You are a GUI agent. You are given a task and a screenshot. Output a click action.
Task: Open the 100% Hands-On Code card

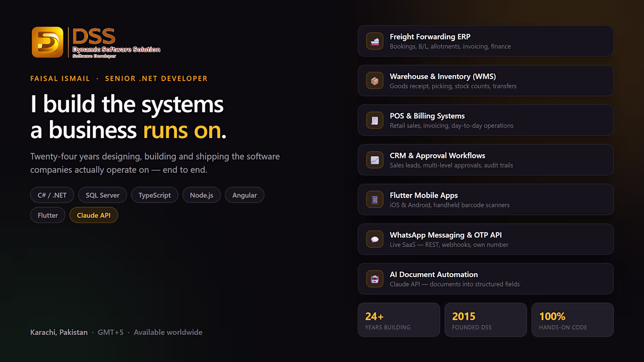573,320
